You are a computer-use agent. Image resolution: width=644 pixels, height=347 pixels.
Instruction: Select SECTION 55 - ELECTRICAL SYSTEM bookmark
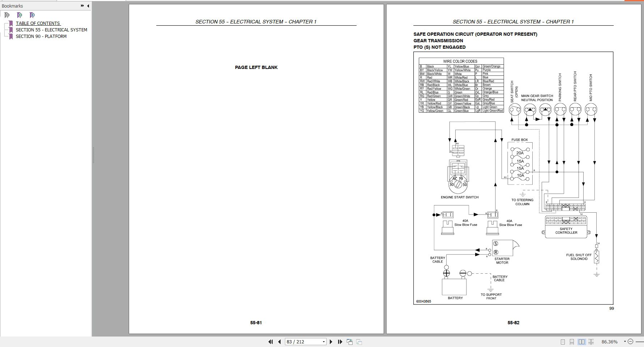tap(51, 30)
